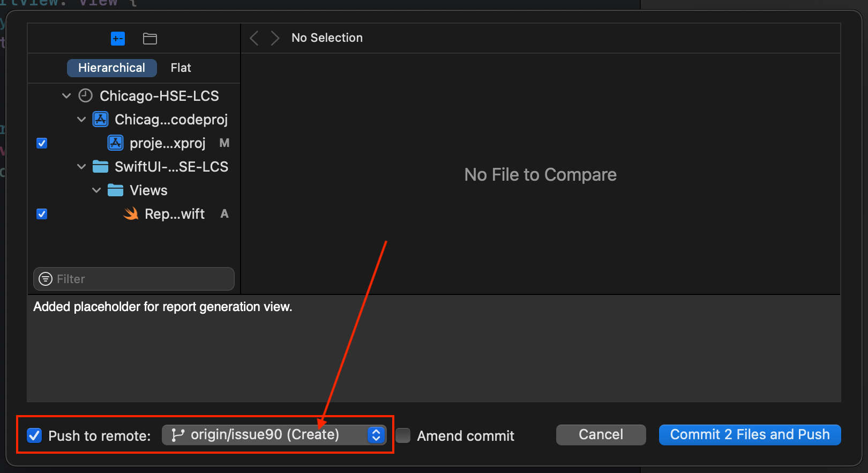Switch to the Flat view tab
This screenshot has height=473, width=868.
click(181, 68)
